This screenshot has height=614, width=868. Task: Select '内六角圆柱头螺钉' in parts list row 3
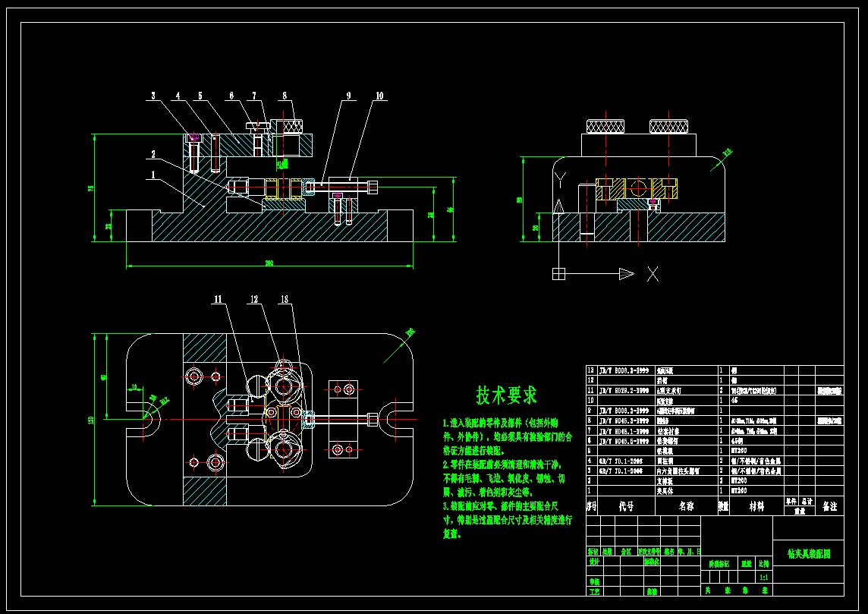(x=678, y=471)
